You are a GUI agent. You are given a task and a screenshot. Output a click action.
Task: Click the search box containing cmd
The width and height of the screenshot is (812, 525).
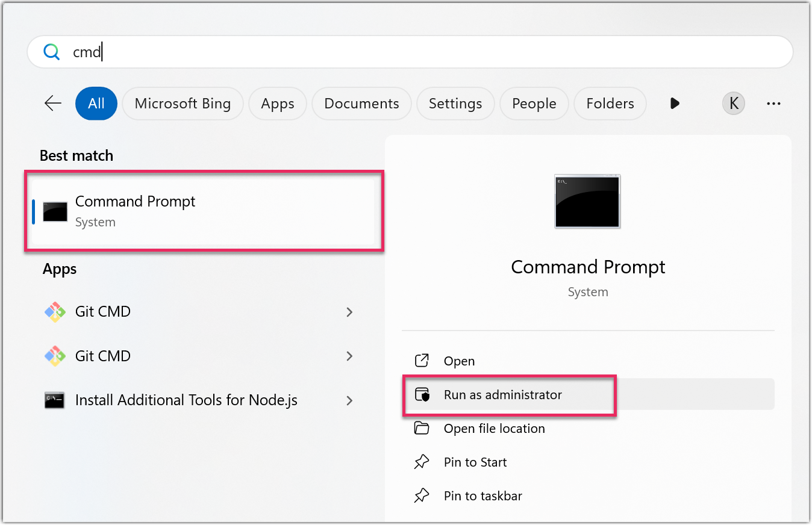coord(410,52)
